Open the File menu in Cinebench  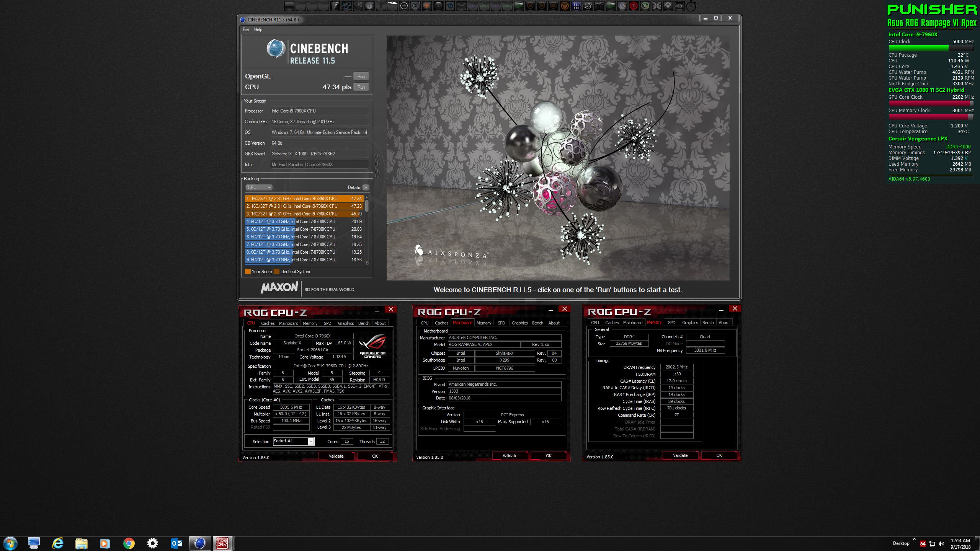tap(245, 29)
